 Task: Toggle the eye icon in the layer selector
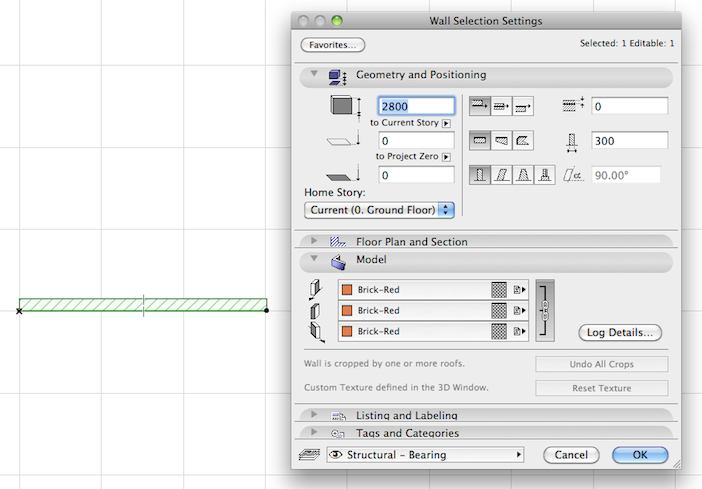pyautogui.click(x=335, y=455)
